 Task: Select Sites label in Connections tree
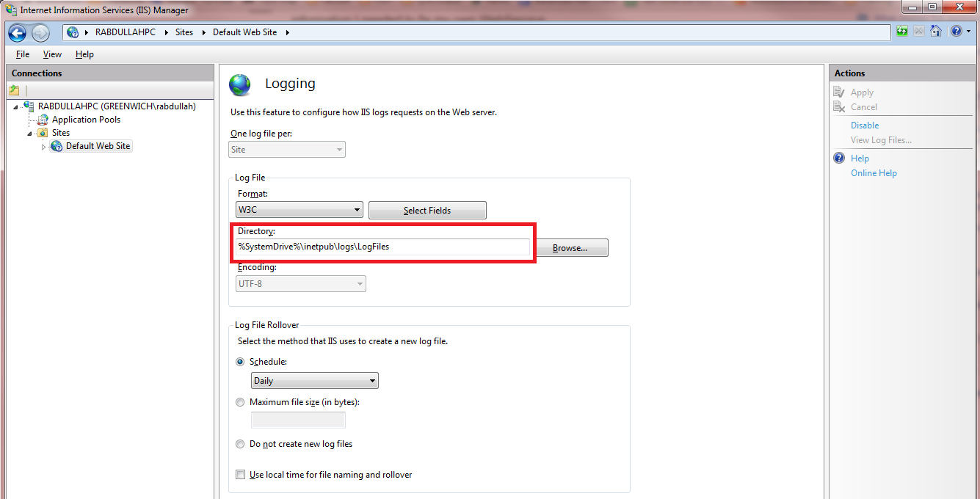pyautogui.click(x=61, y=133)
